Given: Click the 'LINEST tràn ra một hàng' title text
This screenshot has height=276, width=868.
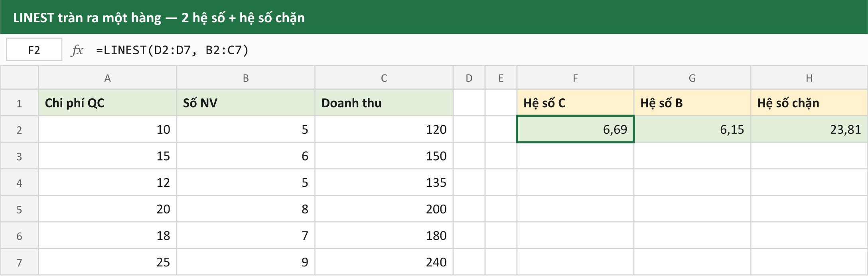Looking at the screenshot, I should (87, 18).
